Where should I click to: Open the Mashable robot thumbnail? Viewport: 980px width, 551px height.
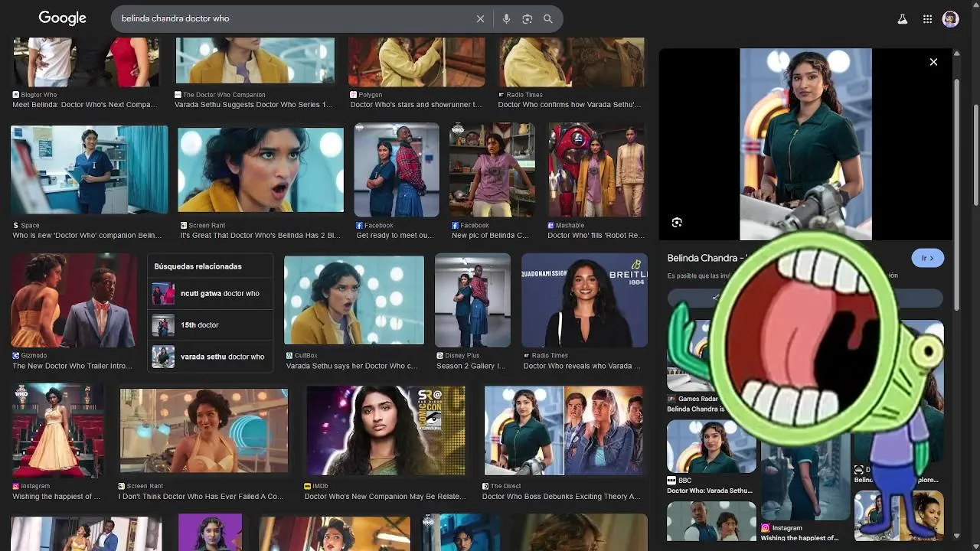[x=596, y=170]
